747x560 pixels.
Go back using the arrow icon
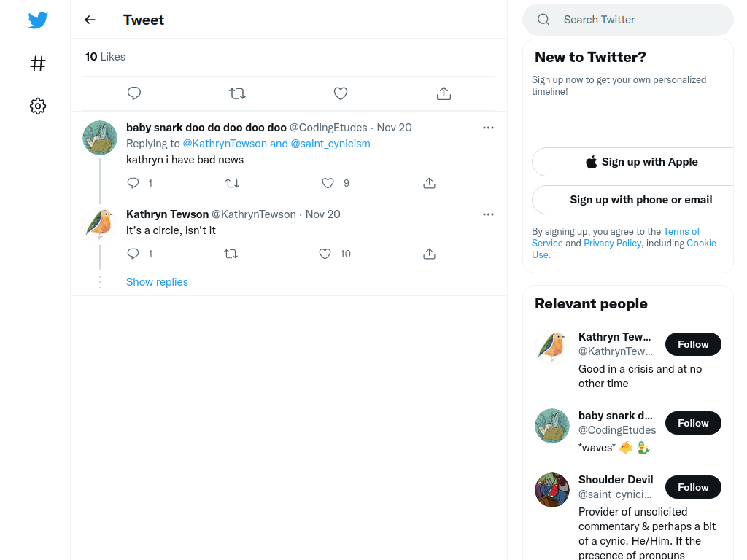point(90,20)
